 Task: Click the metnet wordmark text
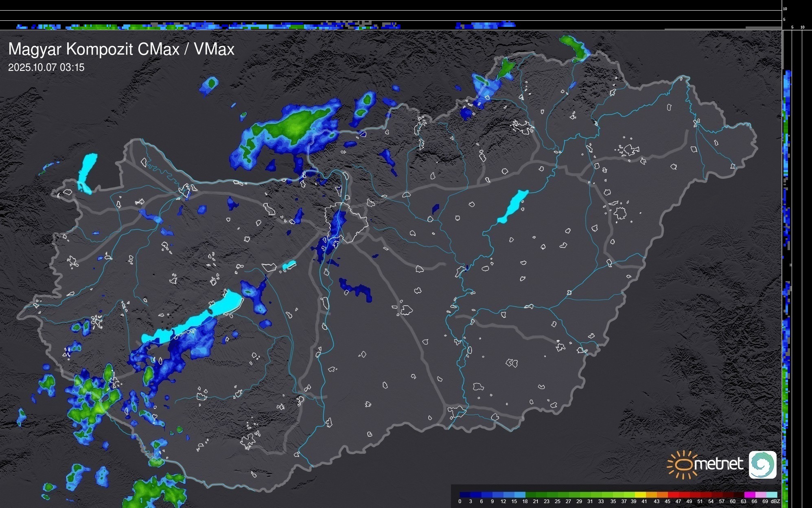718,464
